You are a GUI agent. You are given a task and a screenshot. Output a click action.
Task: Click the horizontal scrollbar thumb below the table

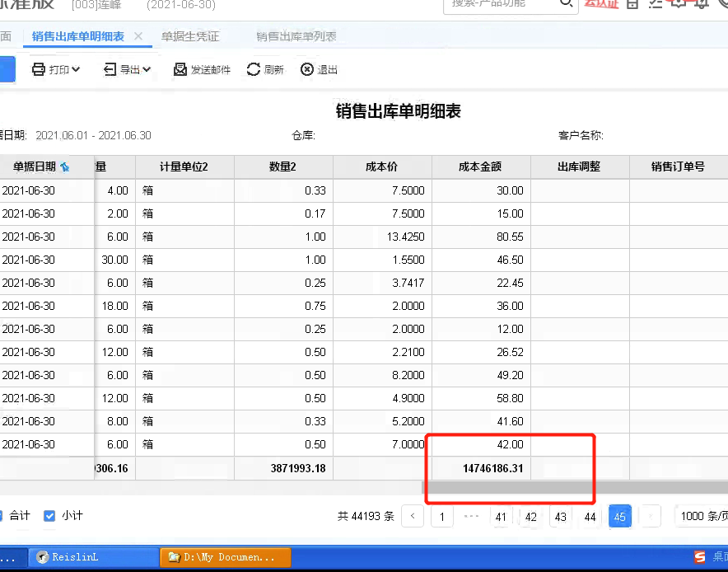click(x=575, y=487)
